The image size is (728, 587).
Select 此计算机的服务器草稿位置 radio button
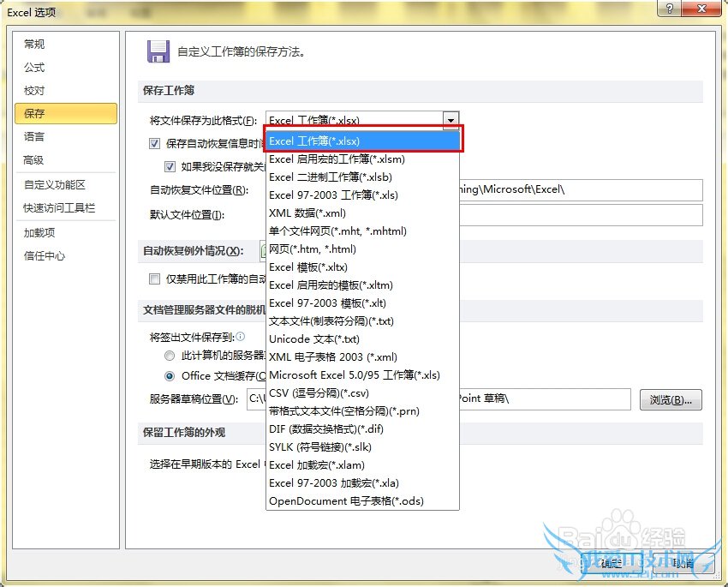170,356
